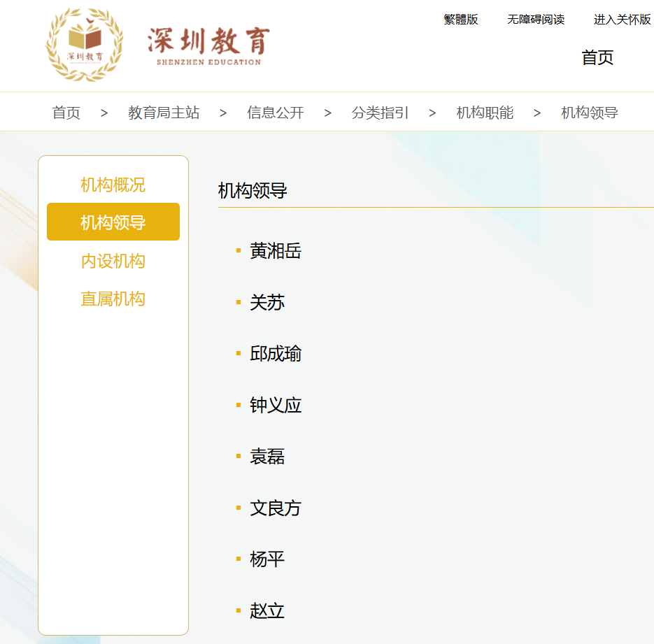Select 机构概况 in the sidebar menu
The image size is (654, 644).
click(113, 185)
